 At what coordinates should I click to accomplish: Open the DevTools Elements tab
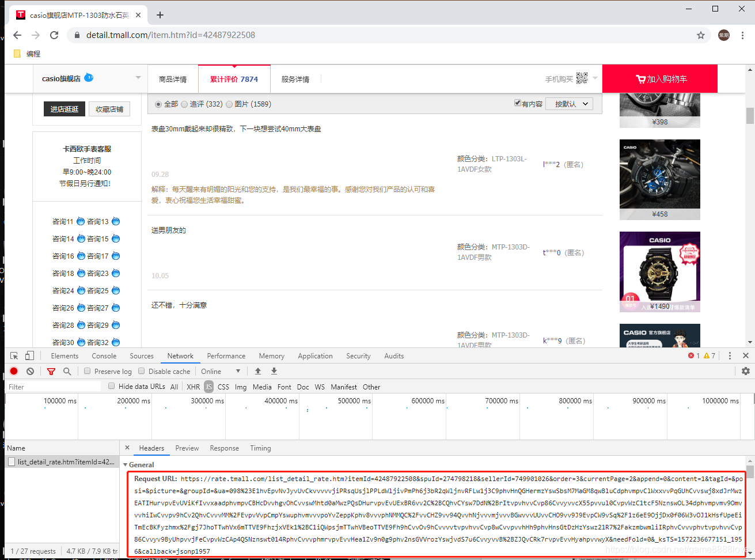coord(65,356)
